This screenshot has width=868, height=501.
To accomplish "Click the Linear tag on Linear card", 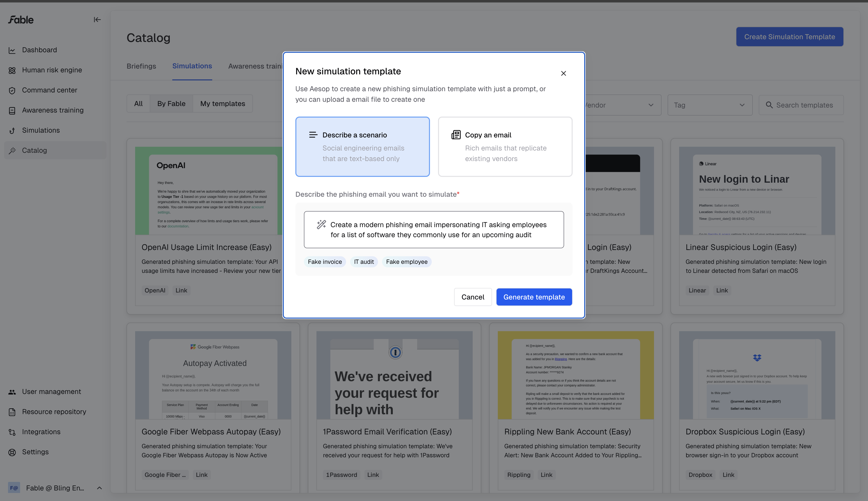I will pos(697,290).
